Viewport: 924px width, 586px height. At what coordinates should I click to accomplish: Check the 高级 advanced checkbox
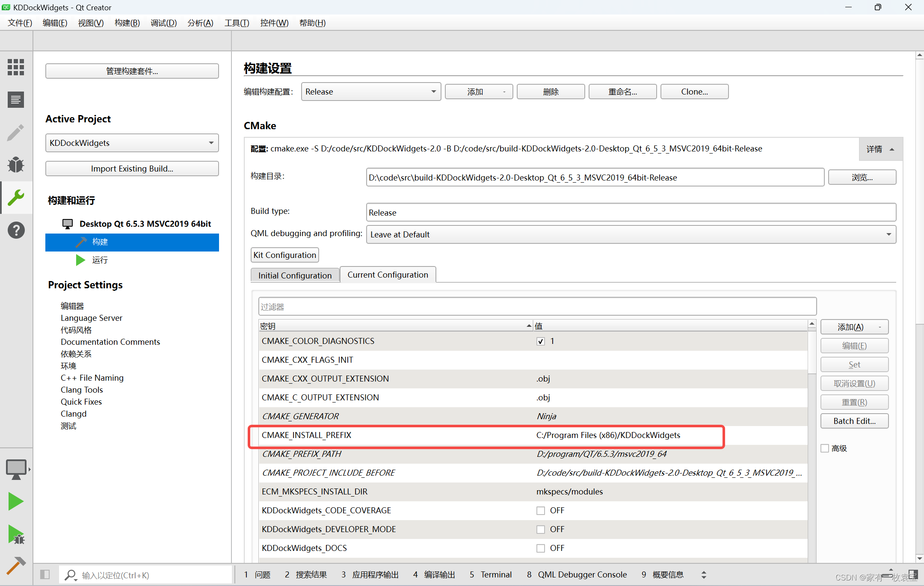(825, 448)
